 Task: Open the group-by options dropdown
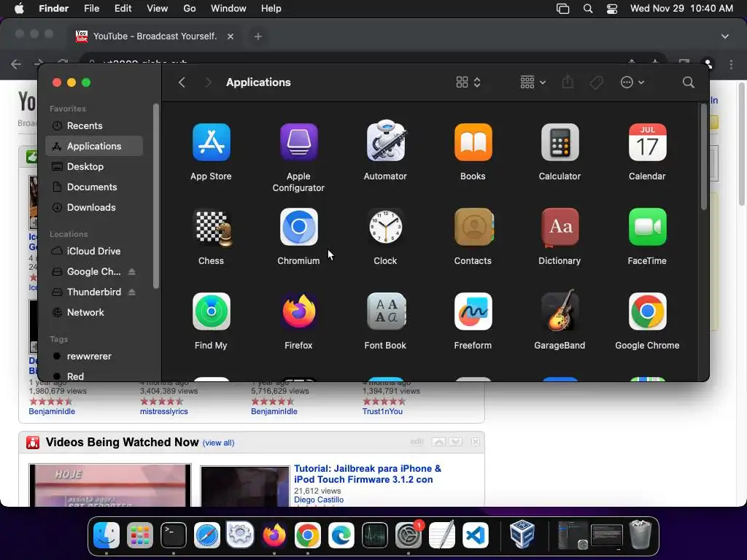(x=533, y=82)
